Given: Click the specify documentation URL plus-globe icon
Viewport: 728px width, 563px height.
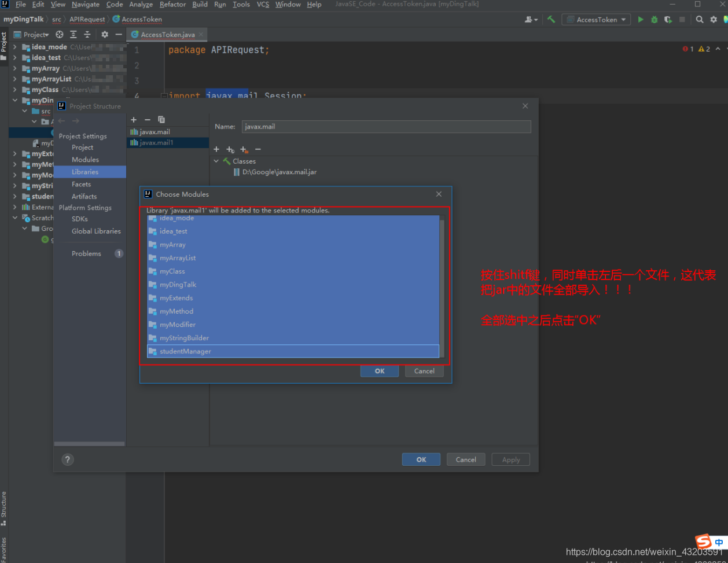Looking at the screenshot, I should tap(230, 149).
